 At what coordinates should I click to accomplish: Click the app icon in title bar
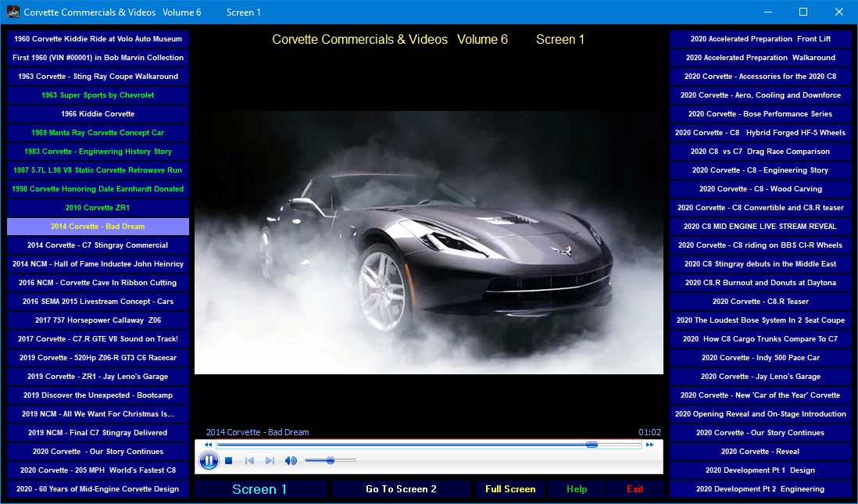[13, 12]
